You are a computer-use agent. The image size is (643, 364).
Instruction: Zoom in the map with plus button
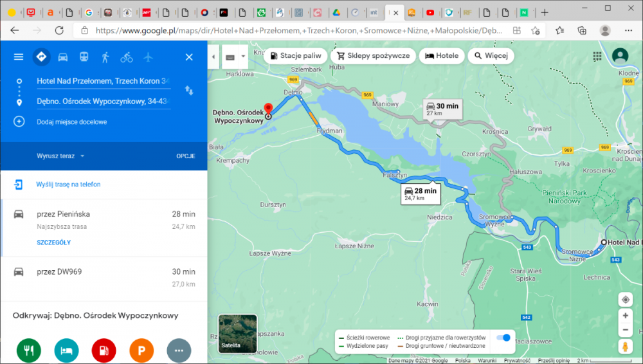(625, 316)
